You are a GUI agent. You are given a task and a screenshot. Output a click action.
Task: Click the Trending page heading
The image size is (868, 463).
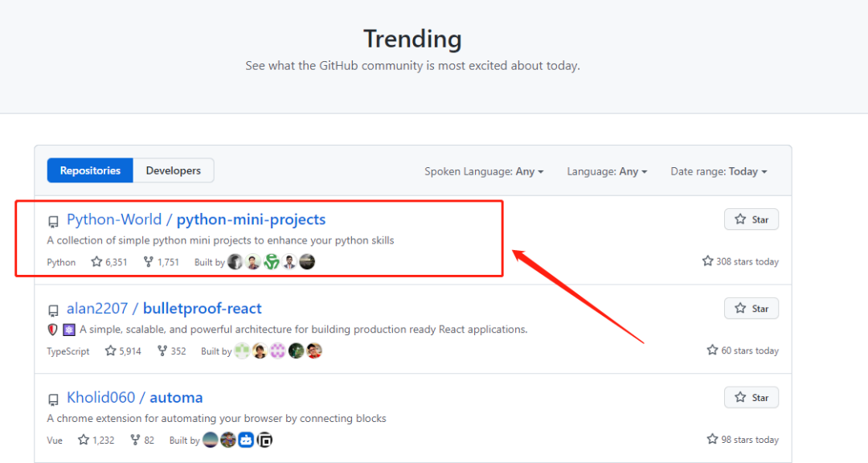click(x=412, y=39)
